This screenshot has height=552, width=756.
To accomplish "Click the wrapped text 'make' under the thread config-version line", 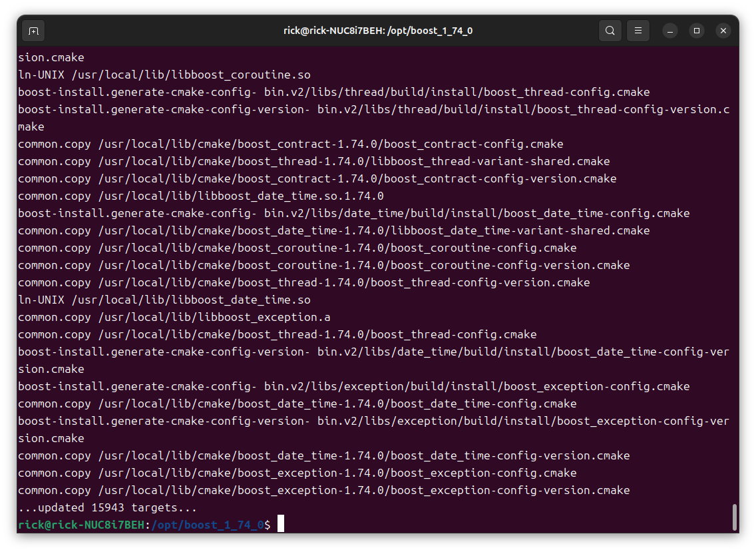I will (x=31, y=127).
